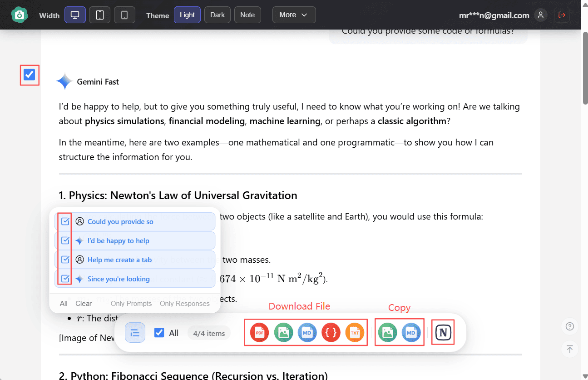
Task: Uncheck the 'Help me create a tab' item
Action: (x=65, y=260)
